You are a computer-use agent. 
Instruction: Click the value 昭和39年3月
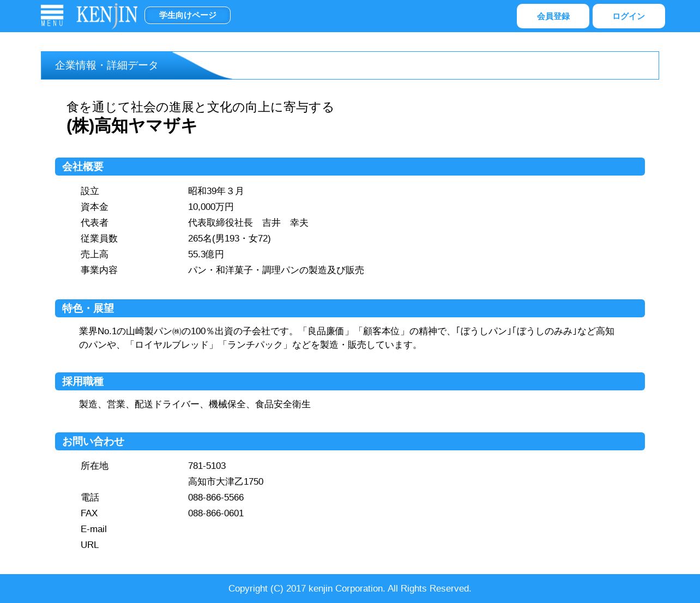(216, 191)
